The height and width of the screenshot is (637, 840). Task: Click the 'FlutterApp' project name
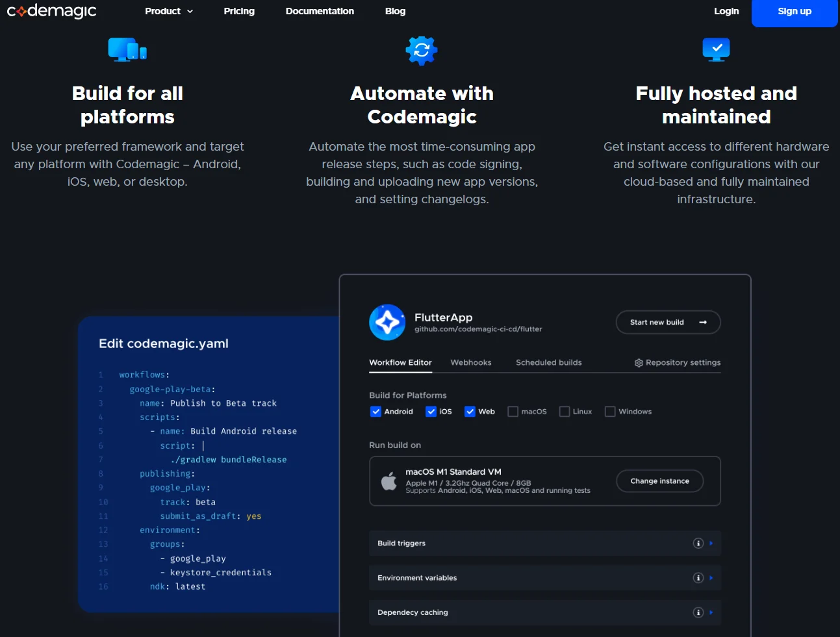coord(444,318)
